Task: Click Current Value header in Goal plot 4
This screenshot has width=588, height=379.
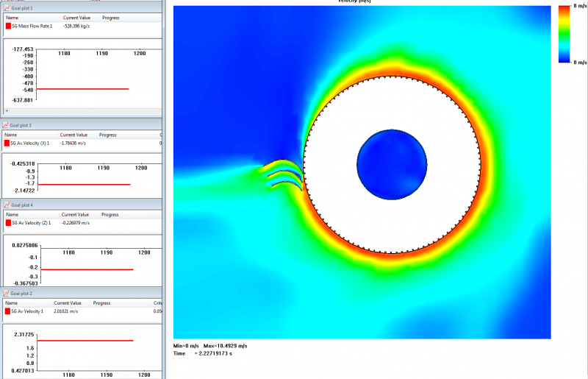Action: coord(76,214)
